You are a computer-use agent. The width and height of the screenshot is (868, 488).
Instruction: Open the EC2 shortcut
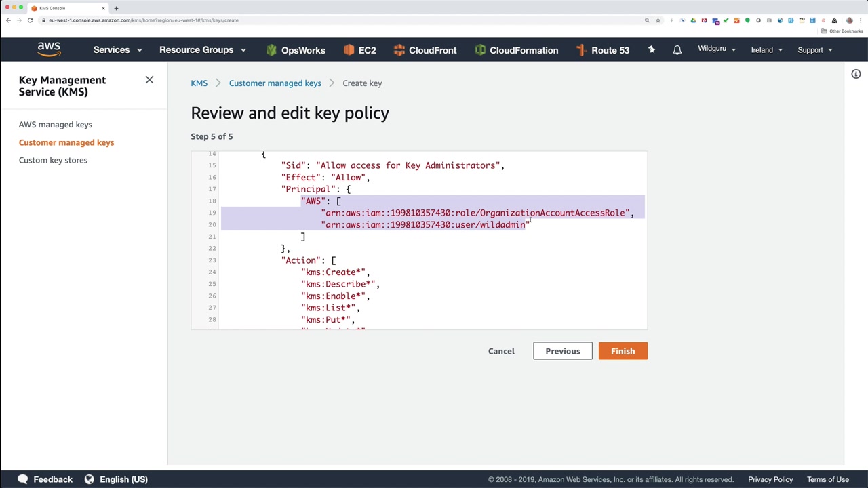[359, 50]
